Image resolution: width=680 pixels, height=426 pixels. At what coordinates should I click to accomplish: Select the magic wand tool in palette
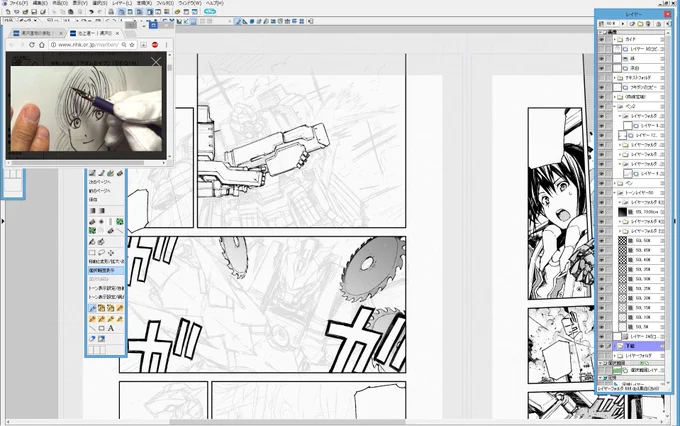92,308
